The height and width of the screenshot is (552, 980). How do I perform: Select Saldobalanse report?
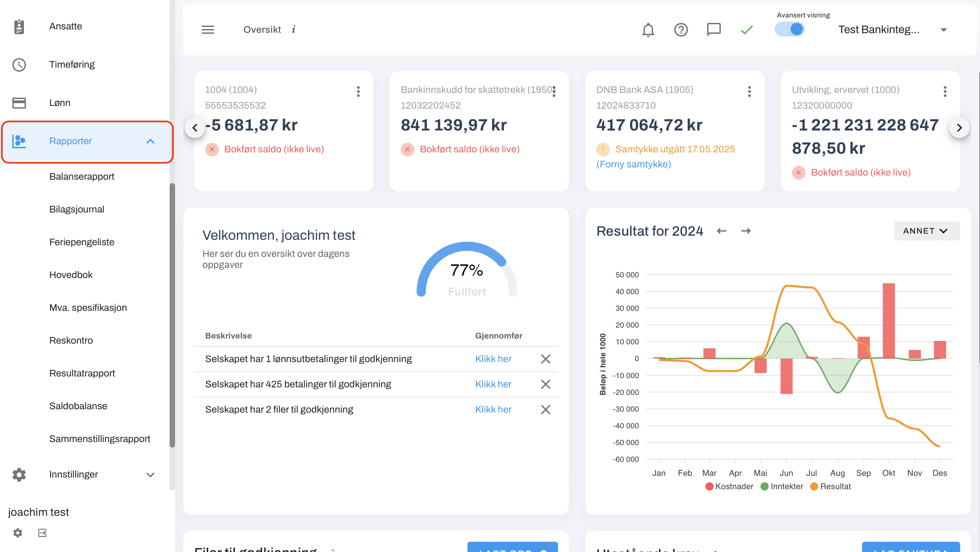click(x=78, y=406)
